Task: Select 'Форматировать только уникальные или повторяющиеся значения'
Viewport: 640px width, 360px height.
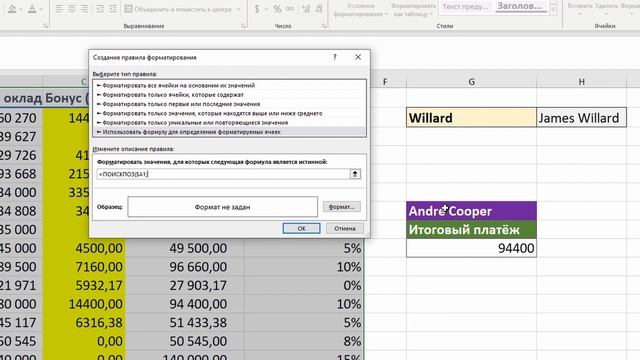Action: tap(229, 122)
